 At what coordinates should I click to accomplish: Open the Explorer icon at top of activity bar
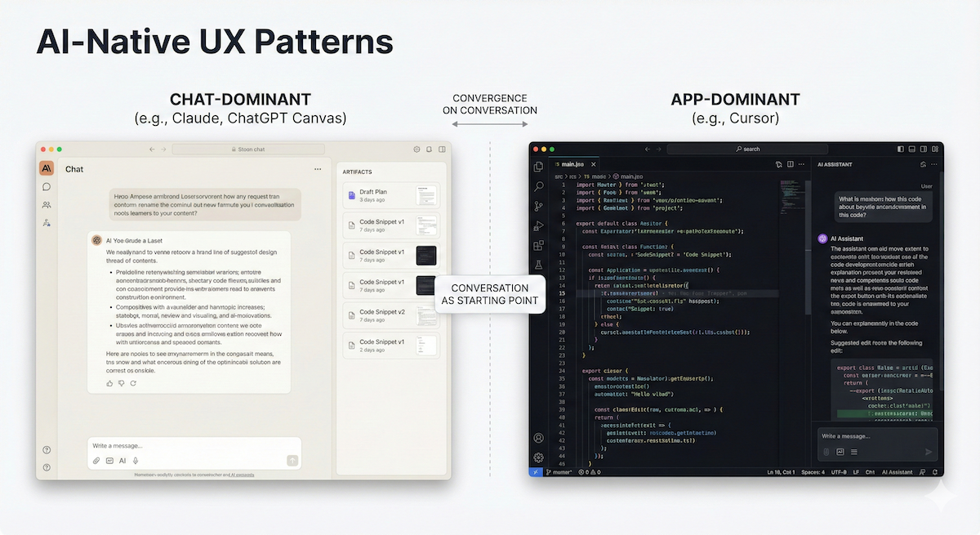pyautogui.click(x=538, y=166)
